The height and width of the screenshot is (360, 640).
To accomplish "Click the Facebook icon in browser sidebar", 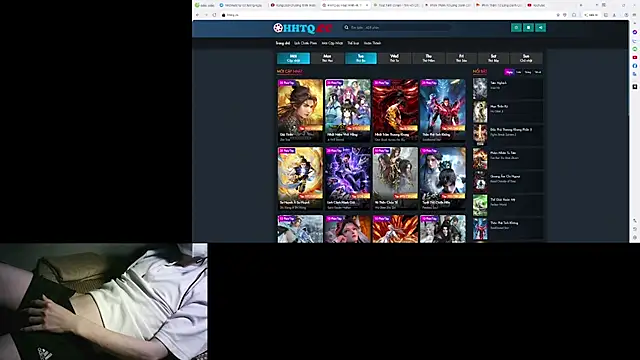I will (x=635, y=66).
